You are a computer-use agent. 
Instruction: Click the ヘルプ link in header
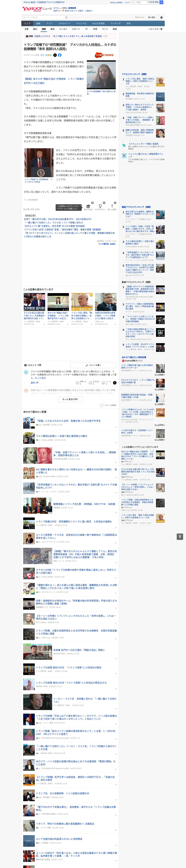[127, 2]
